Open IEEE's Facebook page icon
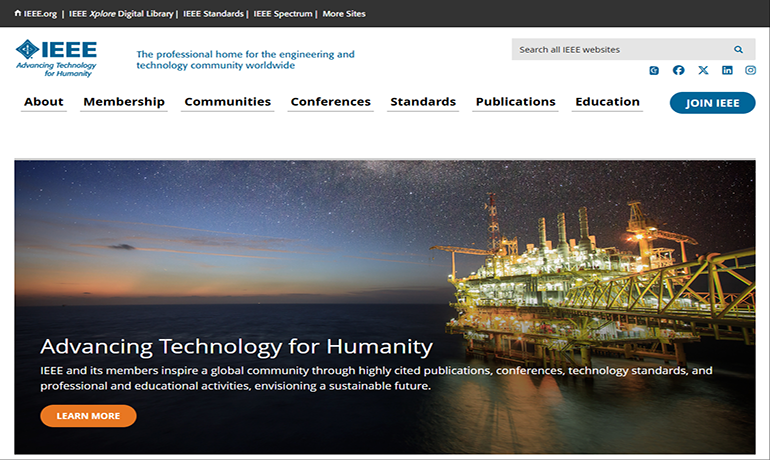Image resolution: width=770 pixels, height=460 pixels. [679, 70]
